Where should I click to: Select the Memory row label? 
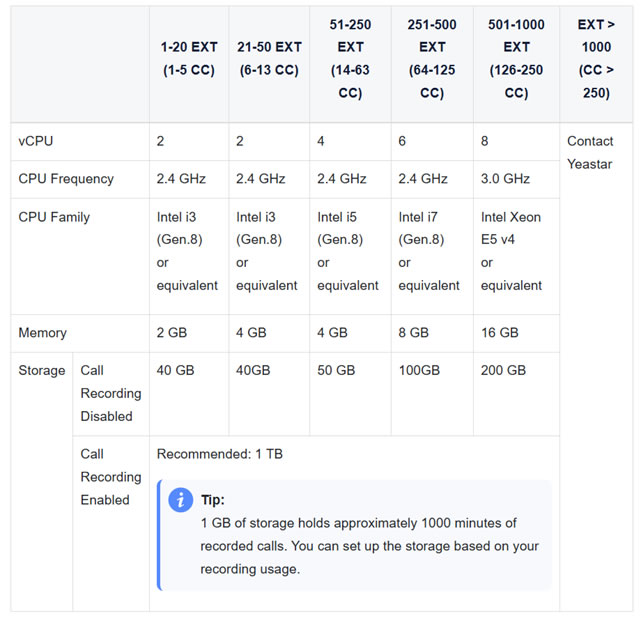tap(44, 332)
